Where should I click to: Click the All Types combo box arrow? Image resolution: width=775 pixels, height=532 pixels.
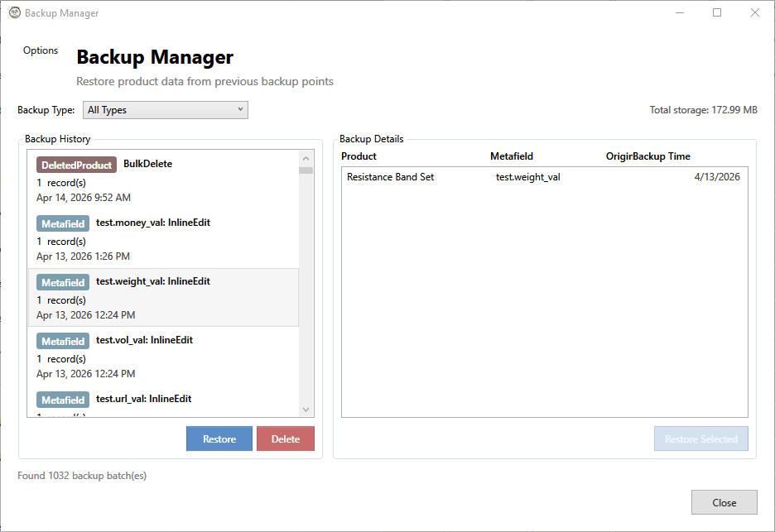[239, 109]
